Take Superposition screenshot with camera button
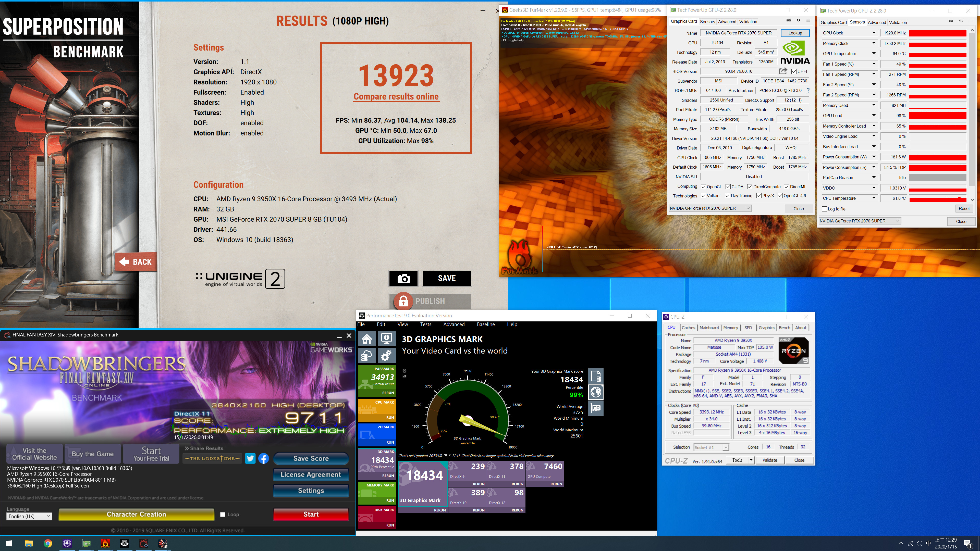Viewport: 980px width, 551px height. (403, 278)
